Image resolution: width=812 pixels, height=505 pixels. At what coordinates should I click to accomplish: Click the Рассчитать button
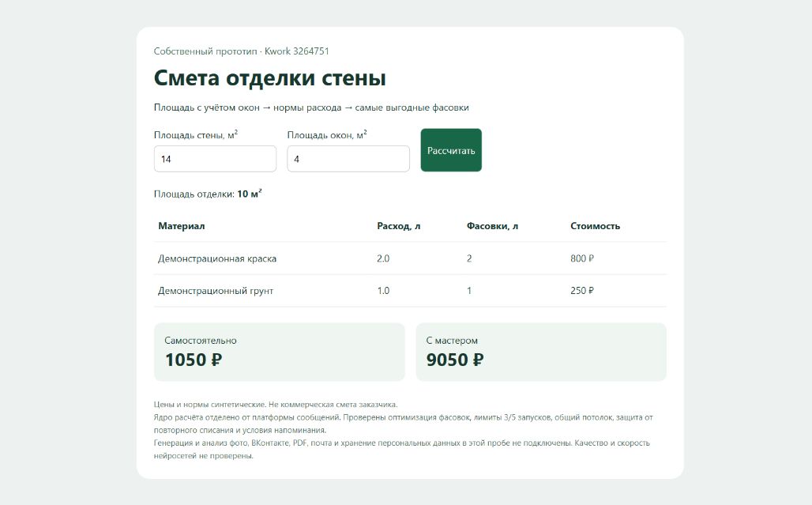click(451, 150)
